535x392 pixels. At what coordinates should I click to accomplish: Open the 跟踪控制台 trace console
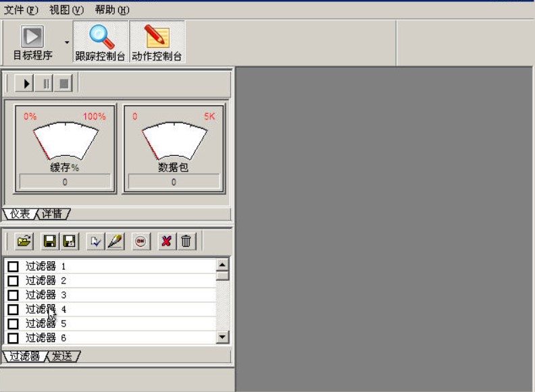[x=100, y=42]
